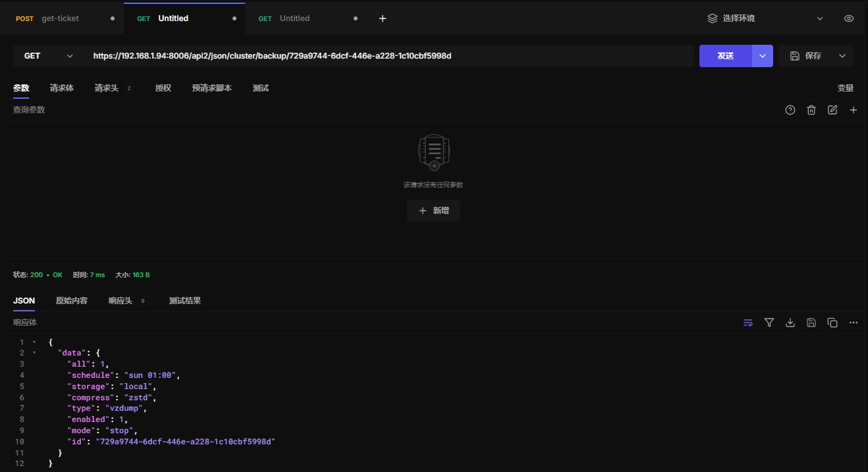
Task: Open the response more options ellipsis
Action: click(854, 323)
